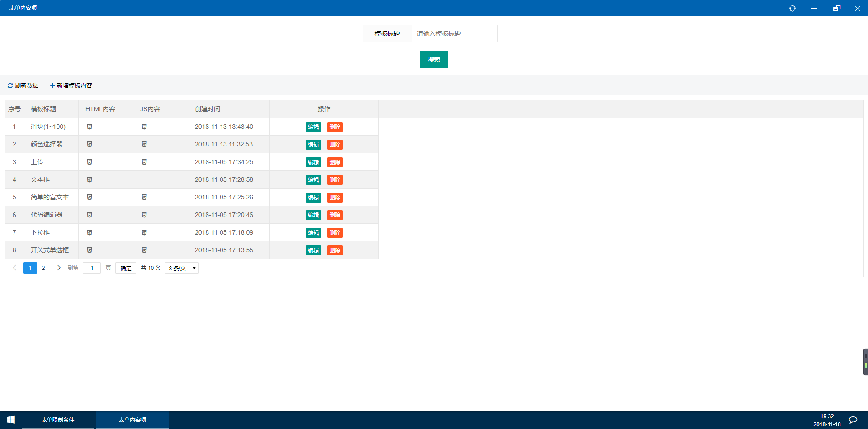Delete the 简单的富文本 row
868x429 pixels.
[x=335, y=198]
